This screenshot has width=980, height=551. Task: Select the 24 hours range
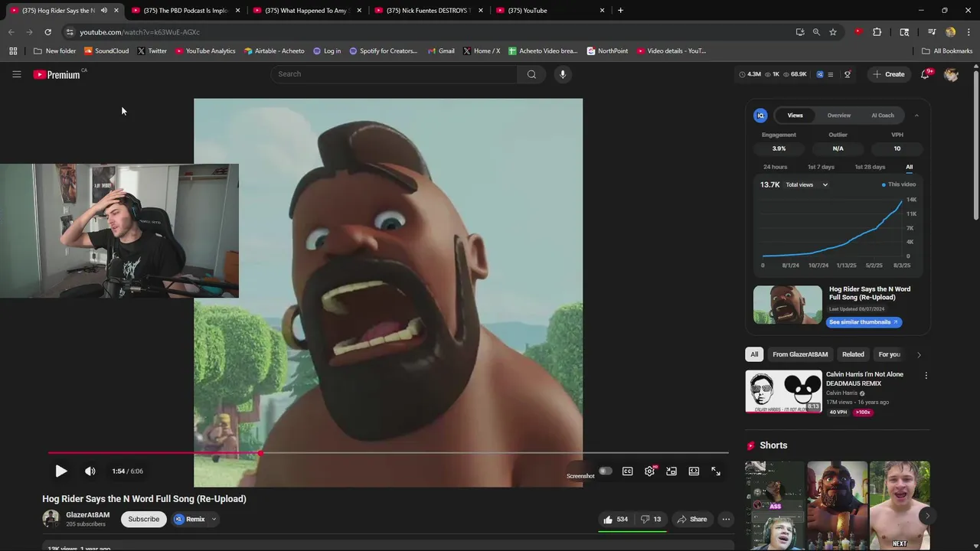[x=775, y=167]
